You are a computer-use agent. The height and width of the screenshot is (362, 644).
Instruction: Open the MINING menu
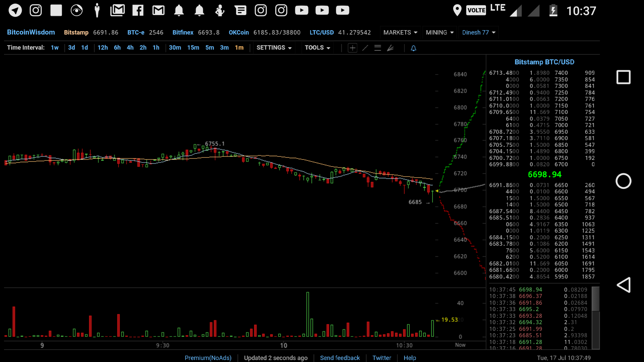439,33
